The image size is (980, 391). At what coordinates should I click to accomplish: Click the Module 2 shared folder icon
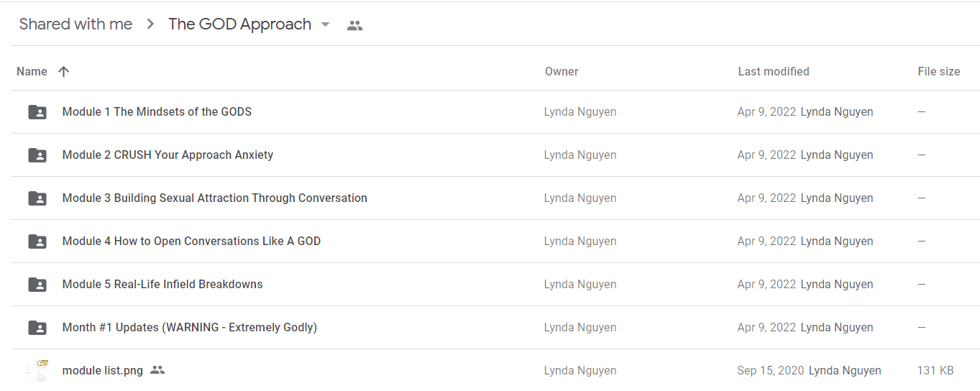tap(37, 155)
